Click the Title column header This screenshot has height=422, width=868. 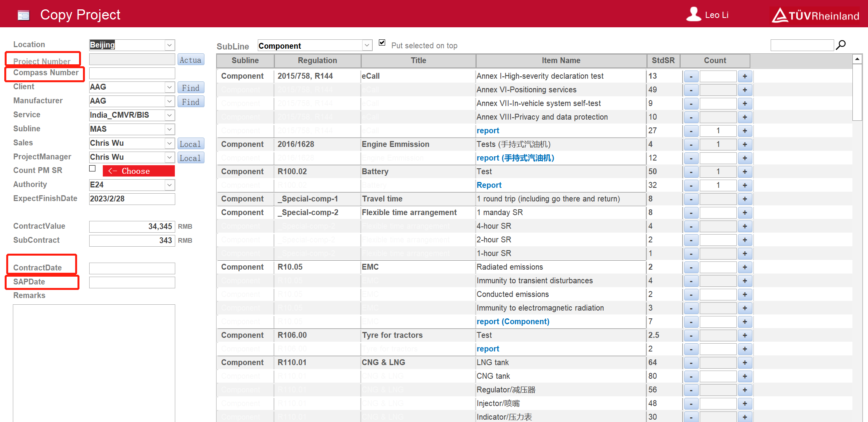pyautogui.click(x=419, y=61)
